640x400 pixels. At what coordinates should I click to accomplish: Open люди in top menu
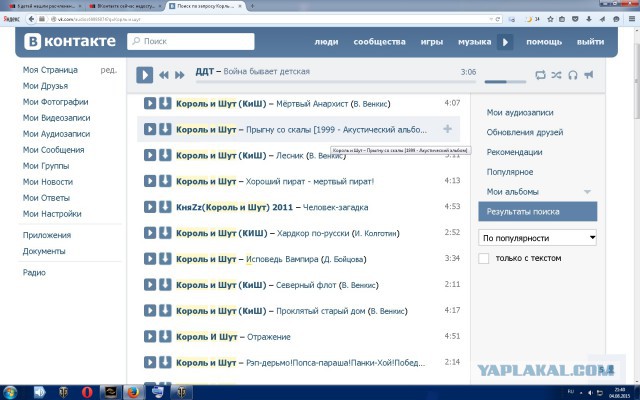tap(326, 42)
